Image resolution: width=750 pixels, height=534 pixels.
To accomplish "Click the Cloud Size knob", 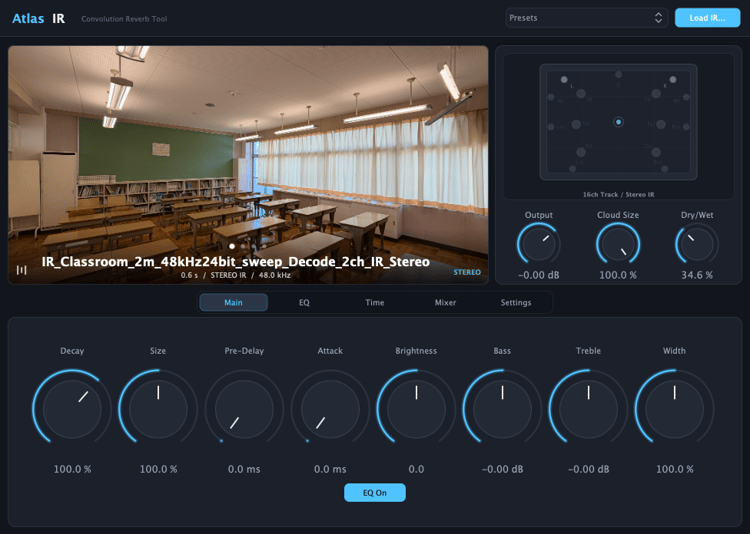I will pyautogui.click(x=618, y=244).
